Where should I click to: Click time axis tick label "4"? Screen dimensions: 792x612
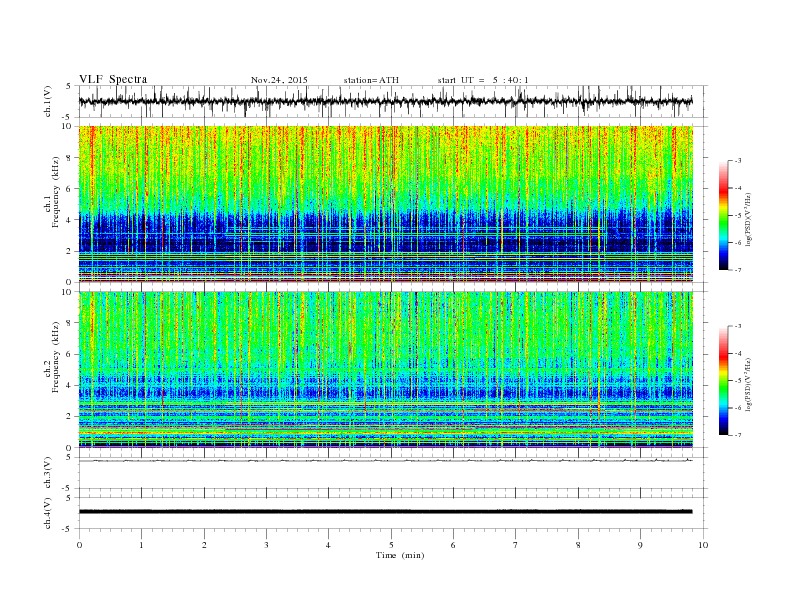pos(328,545)
